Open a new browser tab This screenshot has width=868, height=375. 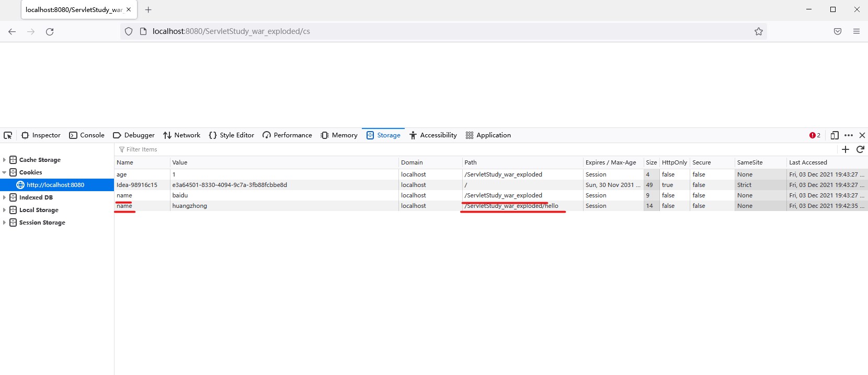[x=149, y=9]
